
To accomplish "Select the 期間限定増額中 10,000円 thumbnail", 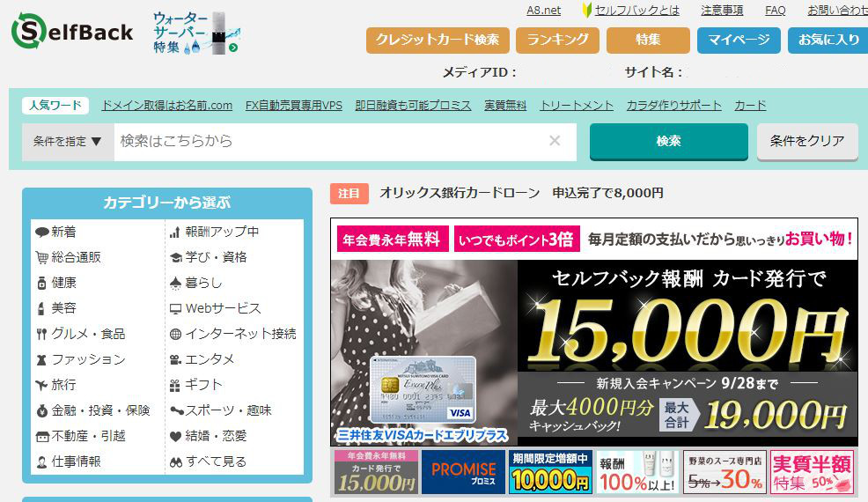I will click(x=550, y=471).
